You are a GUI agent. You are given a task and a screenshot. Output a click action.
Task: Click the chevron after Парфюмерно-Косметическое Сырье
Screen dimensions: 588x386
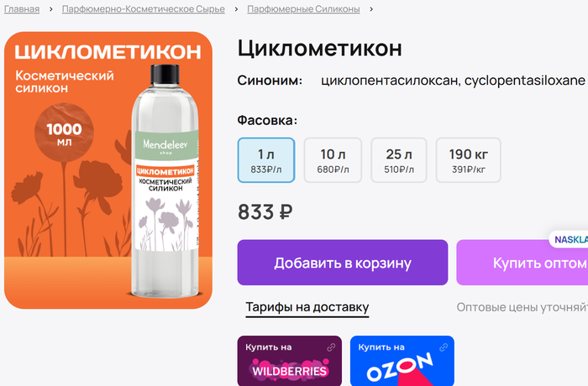[x=236, y=9]
